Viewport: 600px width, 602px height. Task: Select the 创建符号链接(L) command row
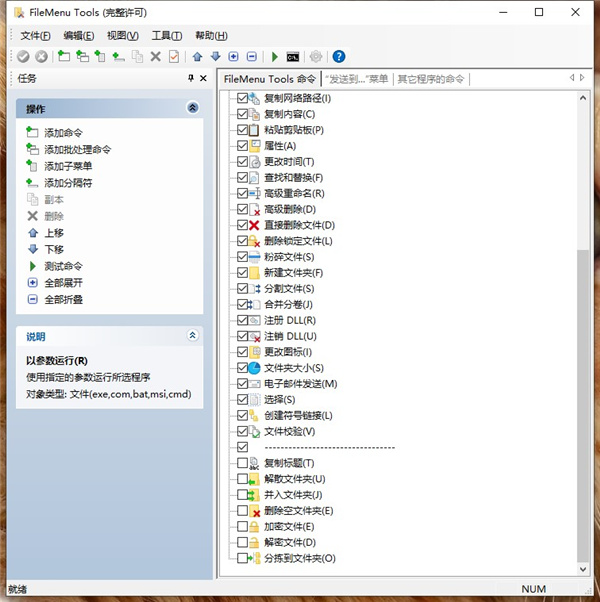click(x=298, y=415)
